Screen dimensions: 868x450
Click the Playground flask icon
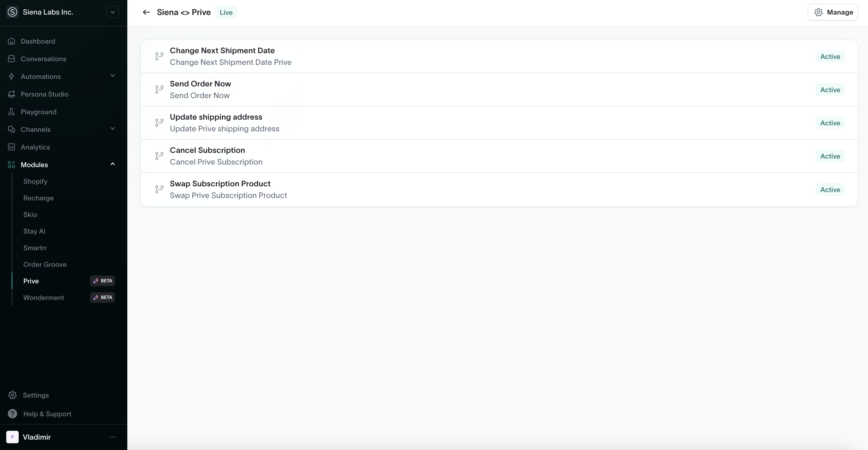point(11,112)
